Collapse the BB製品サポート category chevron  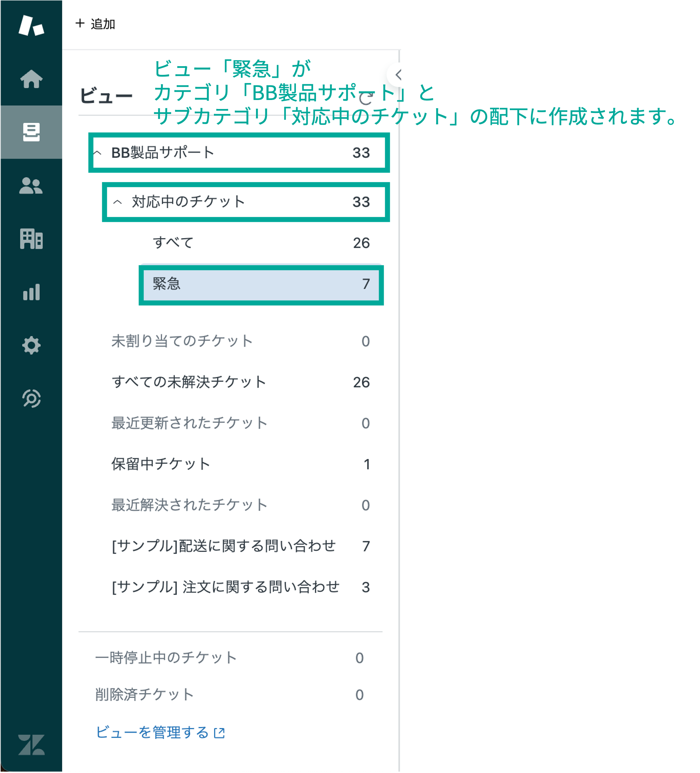pyautogui.click(x=97, y=153)
